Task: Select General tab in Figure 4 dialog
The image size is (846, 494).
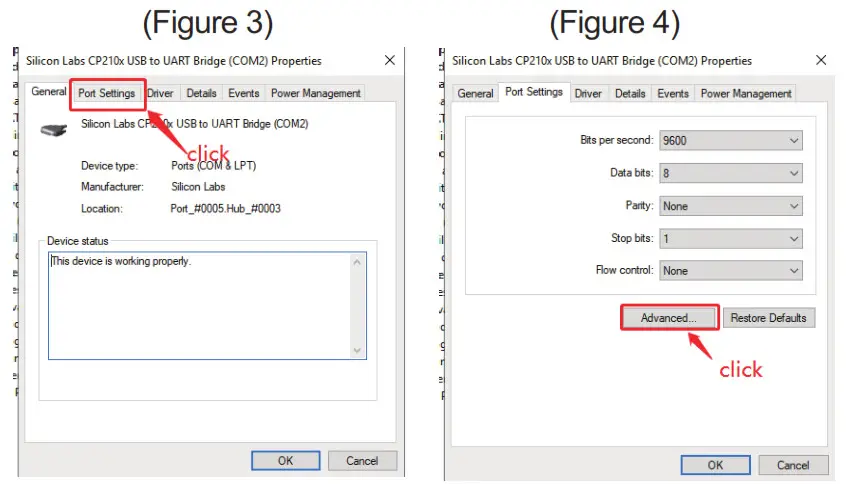Action: pos(475,93)
